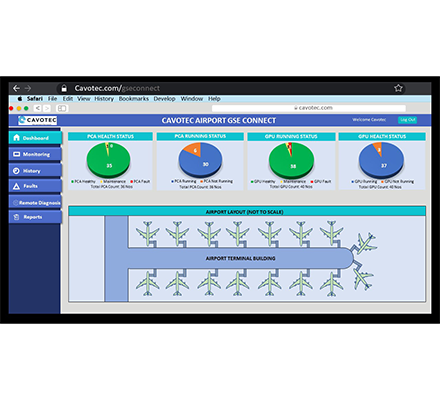Click the Cavotec.com/gseconnect address bar
Viewport: 440px width, 400px height.
tap(117, 88)
